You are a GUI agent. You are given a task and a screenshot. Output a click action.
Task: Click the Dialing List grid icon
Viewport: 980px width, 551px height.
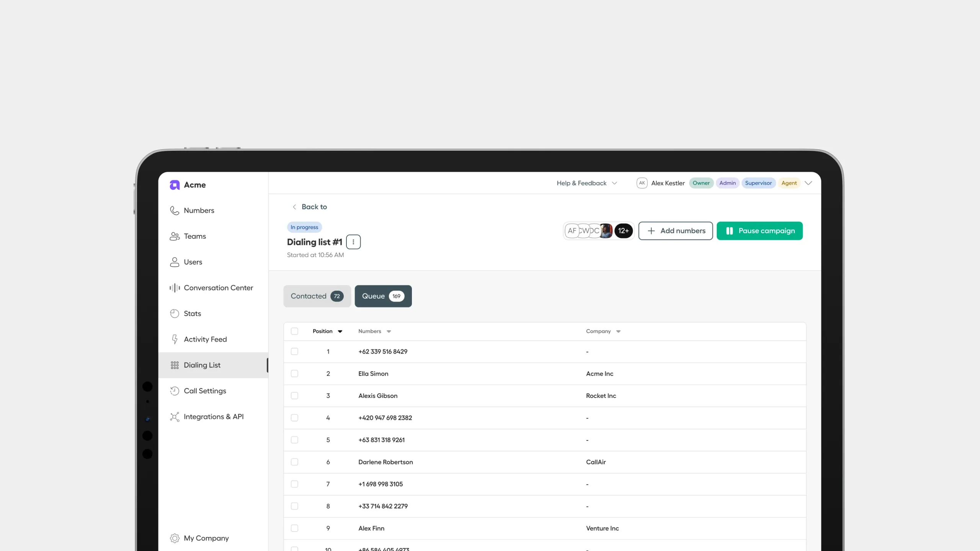click(x=175, y=365)
